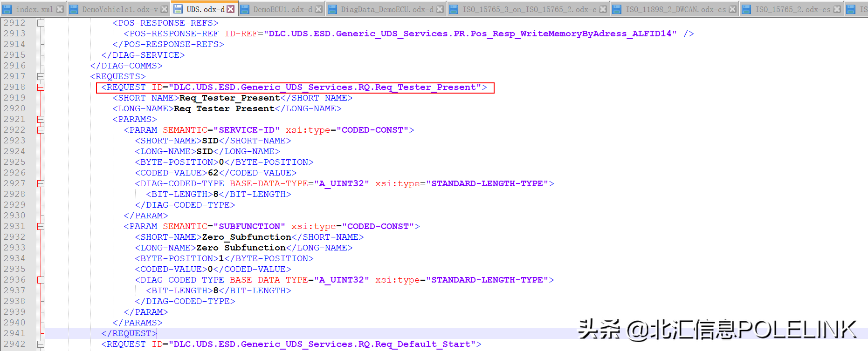Click the save-state icon on index.xml tab
868x351 pixels.
click(7, 9)
